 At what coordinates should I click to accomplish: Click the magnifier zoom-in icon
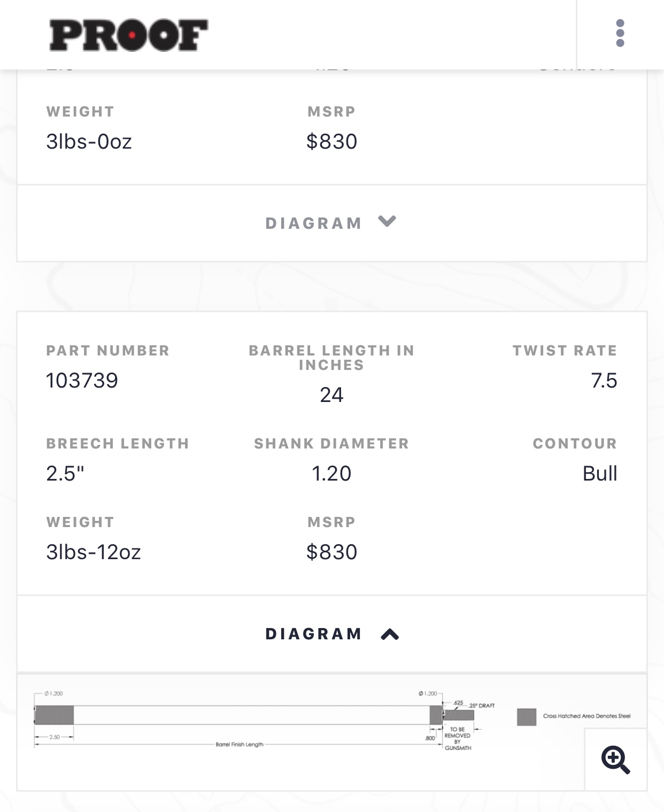(615, 760)
